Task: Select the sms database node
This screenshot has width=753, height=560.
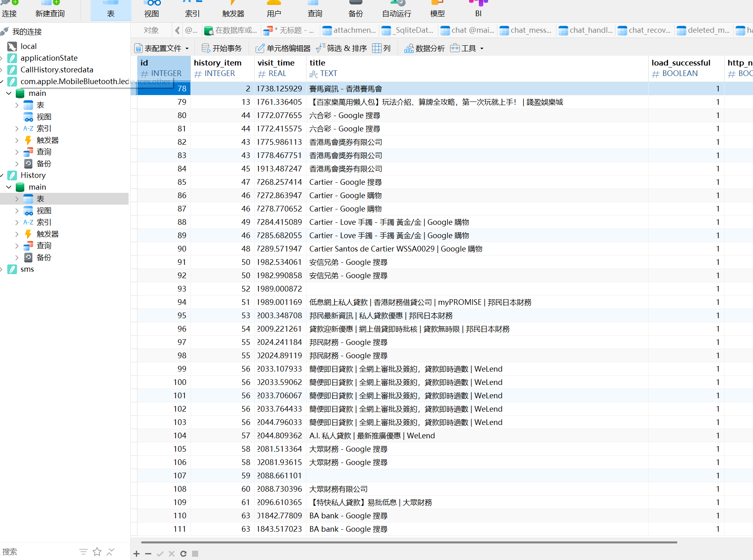Action: click(x=27, y=269)
